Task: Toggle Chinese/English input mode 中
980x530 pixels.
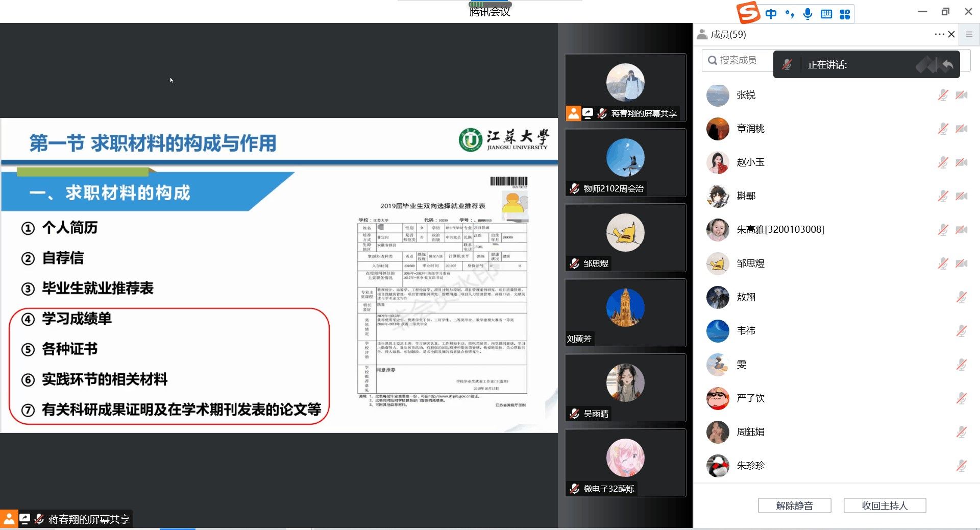Action: (771, 14)
